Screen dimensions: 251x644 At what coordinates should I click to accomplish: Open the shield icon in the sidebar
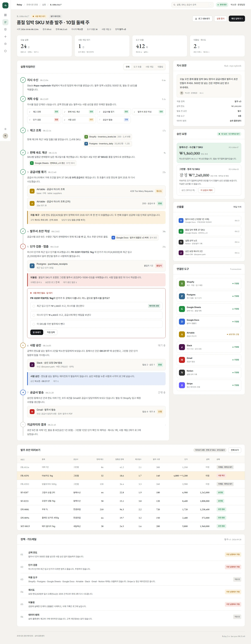click(x=5, y=51)
